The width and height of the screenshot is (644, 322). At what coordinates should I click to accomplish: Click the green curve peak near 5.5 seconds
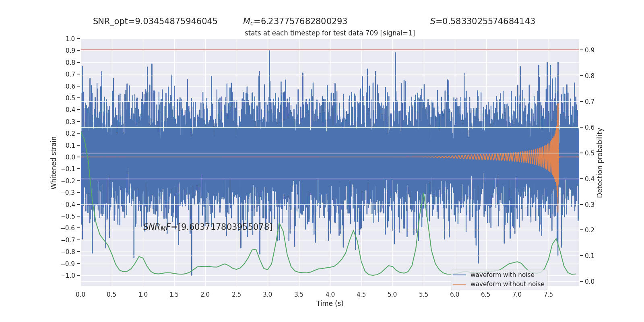(423, 194)
